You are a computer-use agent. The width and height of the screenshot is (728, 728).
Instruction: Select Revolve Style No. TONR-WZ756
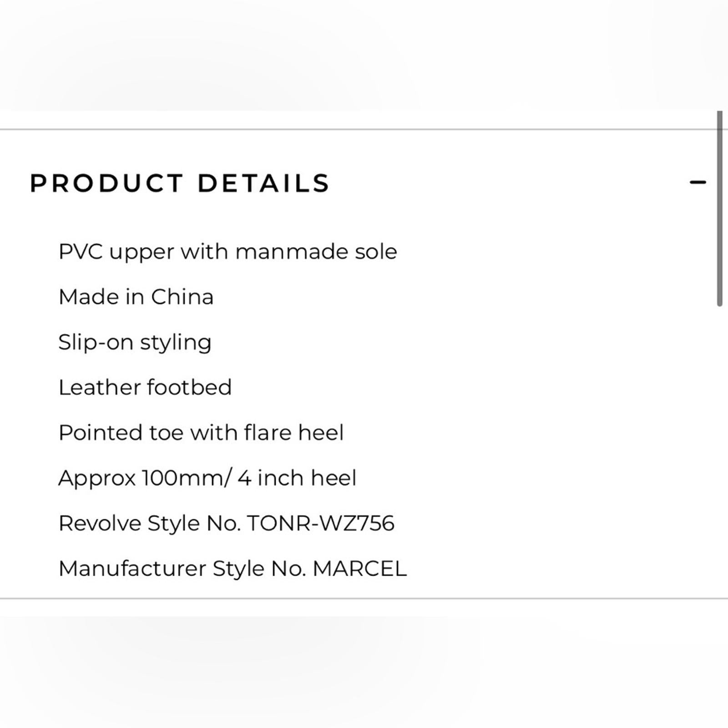pyautogui.click(x=227, y=523)
